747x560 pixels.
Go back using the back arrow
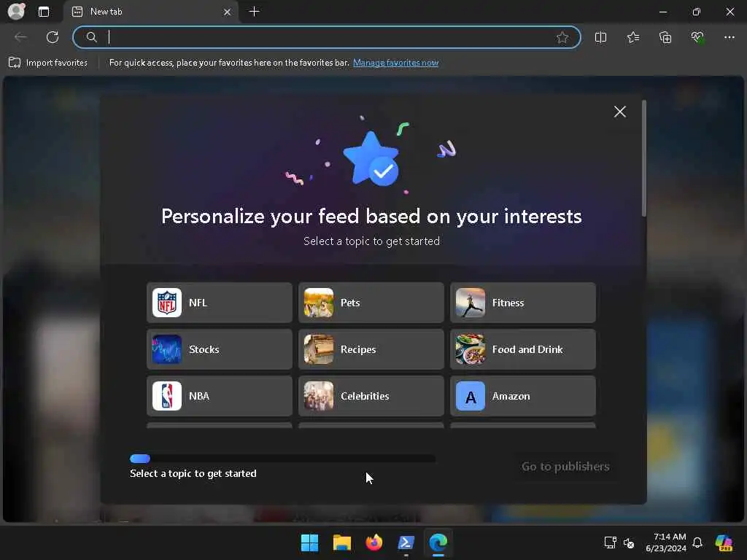click(20, 37)
